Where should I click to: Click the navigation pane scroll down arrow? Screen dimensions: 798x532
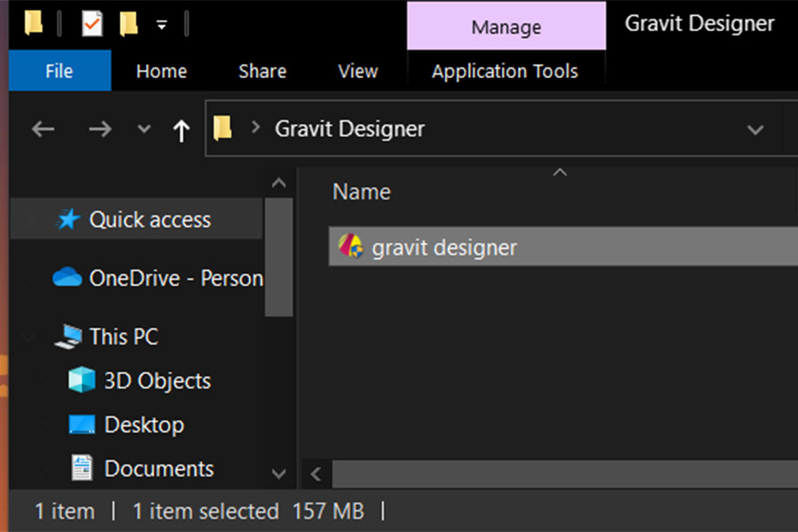click(278, 474)
